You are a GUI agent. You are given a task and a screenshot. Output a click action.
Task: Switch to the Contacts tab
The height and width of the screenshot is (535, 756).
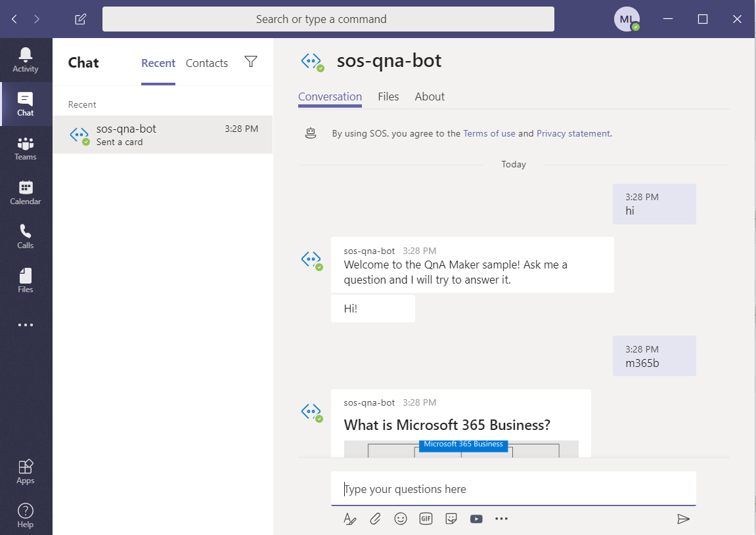tap(207, 63)
